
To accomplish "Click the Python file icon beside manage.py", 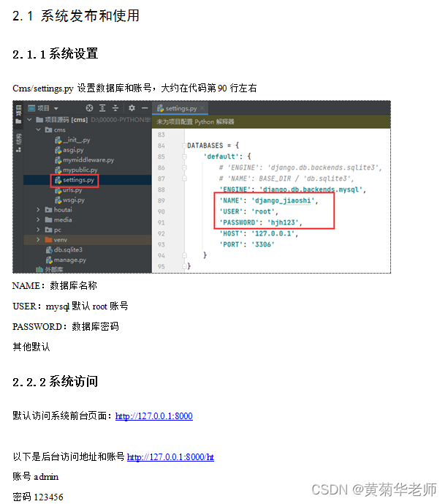I will 49,260.
